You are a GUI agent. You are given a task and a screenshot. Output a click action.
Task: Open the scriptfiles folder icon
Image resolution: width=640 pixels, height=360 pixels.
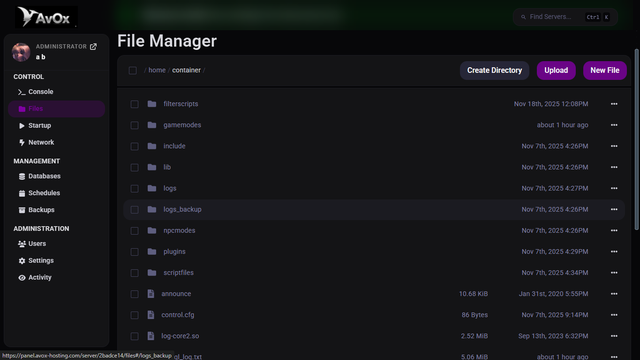tap(152, 273)
